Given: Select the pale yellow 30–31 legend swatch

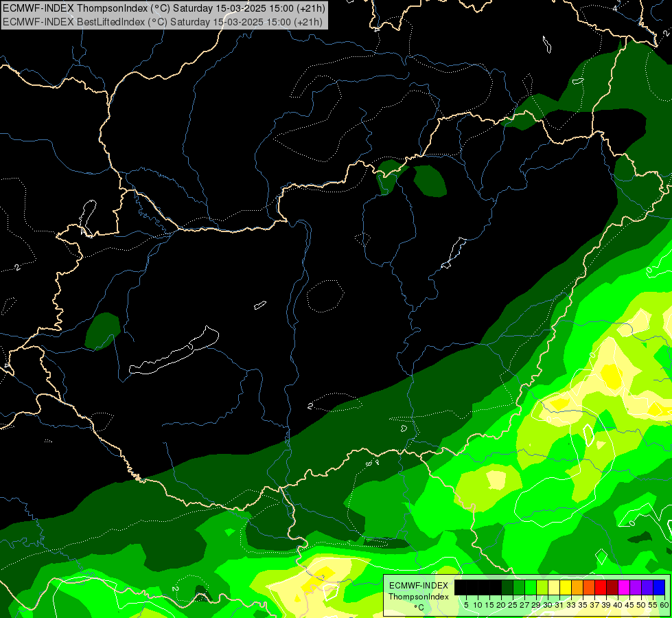Looking at the screenshot, I should (554, 587).
